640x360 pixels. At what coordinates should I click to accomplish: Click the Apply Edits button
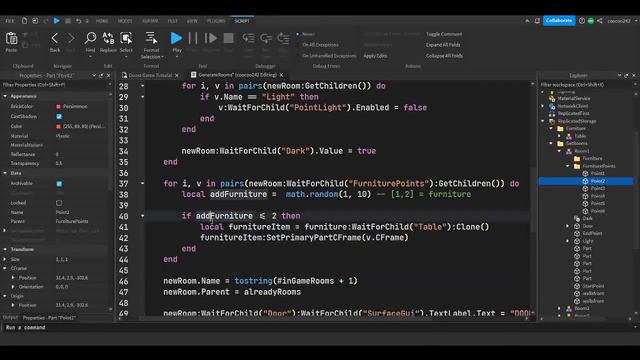tap(375, 56)
